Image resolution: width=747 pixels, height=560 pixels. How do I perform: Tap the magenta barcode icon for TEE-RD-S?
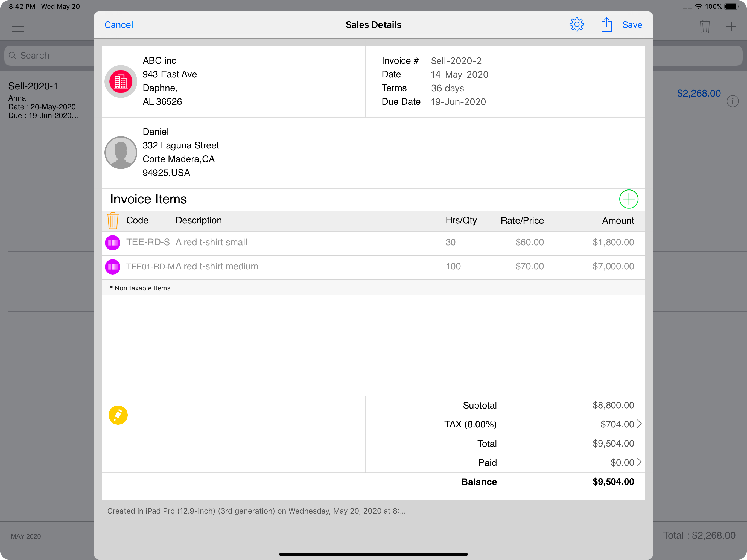pyautogui.click(x=112, y=243)
